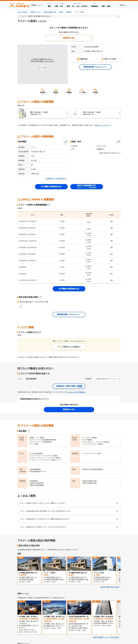This screenshot has height=644, width=138.
Task: Click the info icon in the ad notice bar
Action: coord(19,16)
